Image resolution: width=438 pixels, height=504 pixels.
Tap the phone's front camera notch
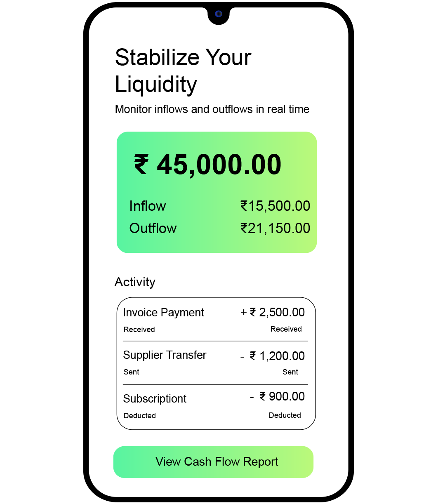(218, 14)
